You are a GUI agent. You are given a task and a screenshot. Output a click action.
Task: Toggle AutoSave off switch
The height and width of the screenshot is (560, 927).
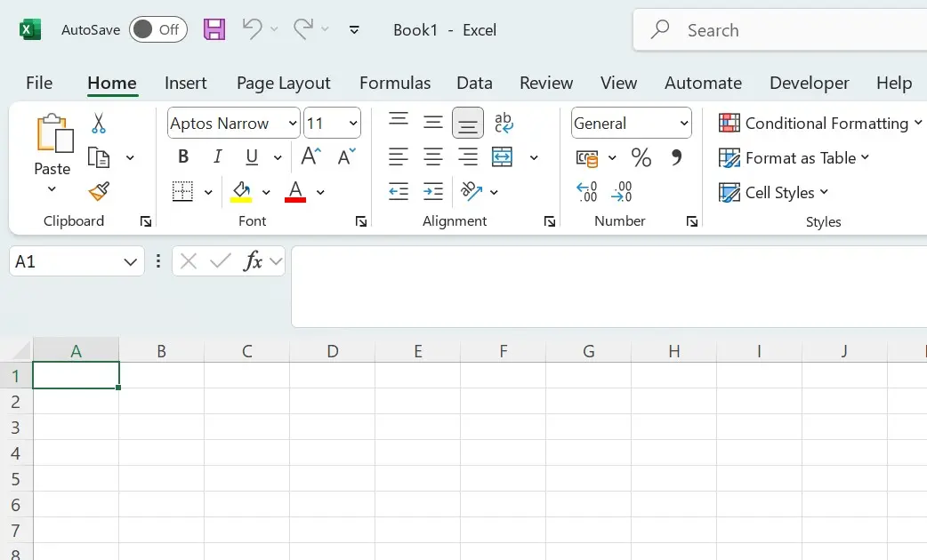click(x=157, y=29)
